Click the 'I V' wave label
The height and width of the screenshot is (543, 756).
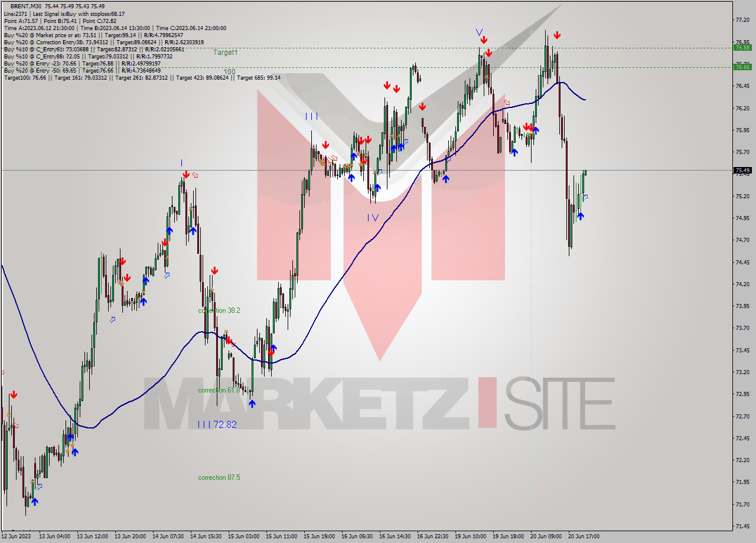coord(373,218)
